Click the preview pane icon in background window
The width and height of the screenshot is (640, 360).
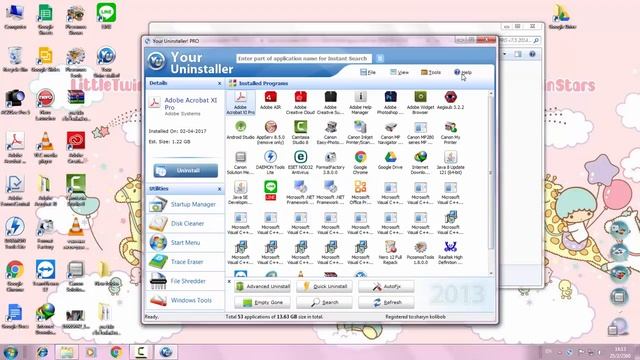click(518, 54)
